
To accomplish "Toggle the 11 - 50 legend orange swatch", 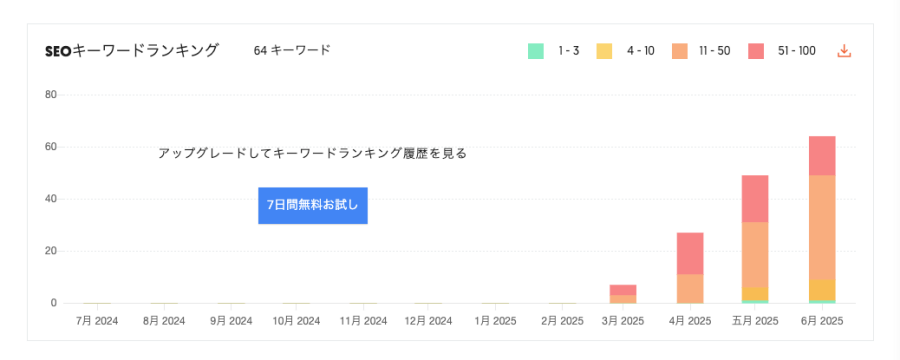I will point(680,51).
